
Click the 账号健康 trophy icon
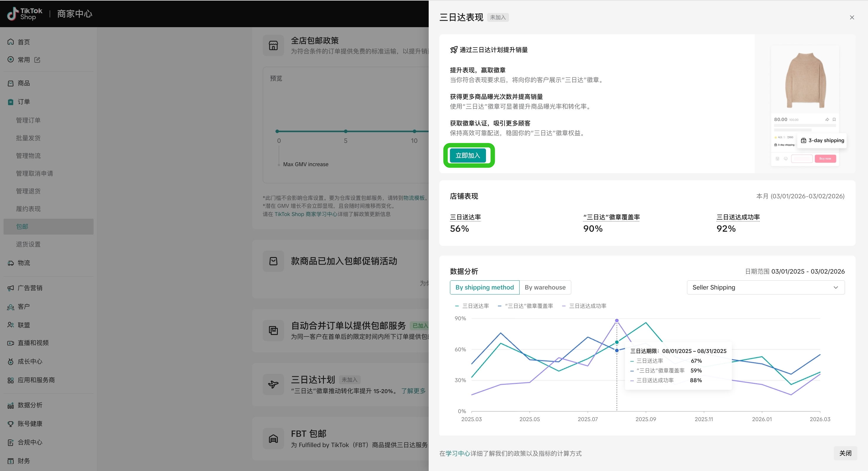coord(10,423)
